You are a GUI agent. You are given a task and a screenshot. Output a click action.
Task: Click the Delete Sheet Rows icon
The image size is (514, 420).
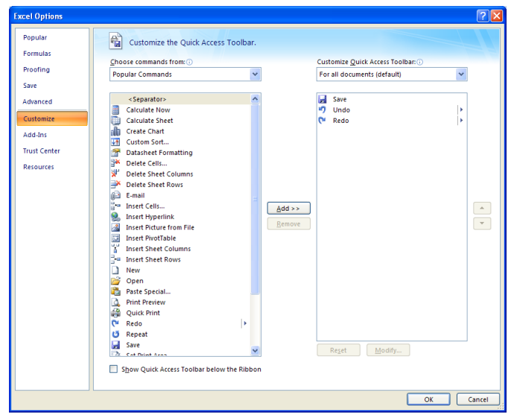pyautogui.click(x=115, y=185)
